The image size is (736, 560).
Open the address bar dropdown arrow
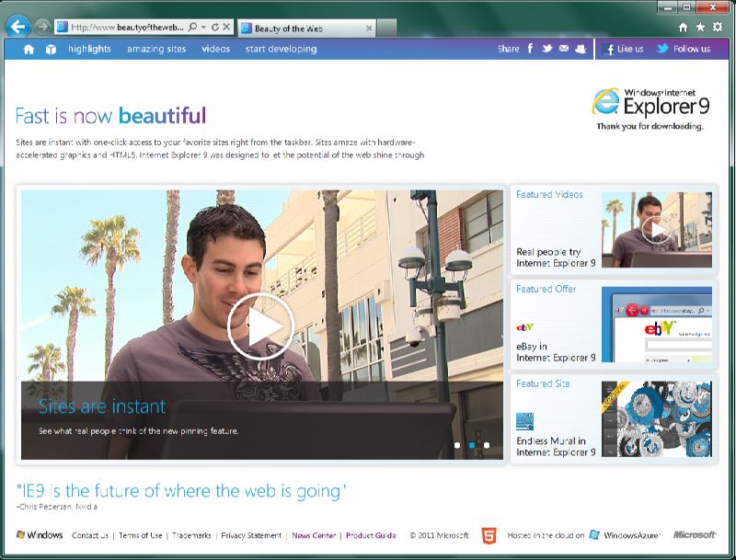coord(203,28)
